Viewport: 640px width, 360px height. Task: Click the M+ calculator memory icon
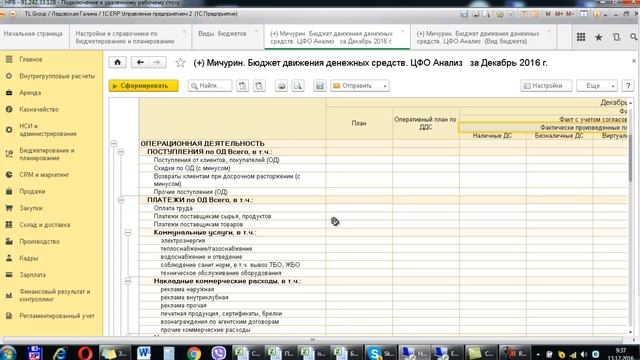tap(559, 14)
